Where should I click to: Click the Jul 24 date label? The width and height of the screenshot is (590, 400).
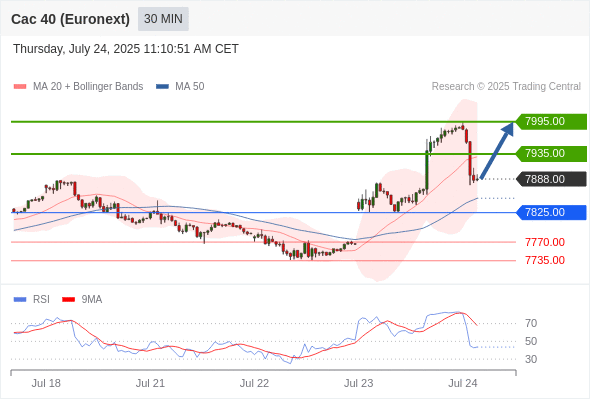[x=463, y=383]
